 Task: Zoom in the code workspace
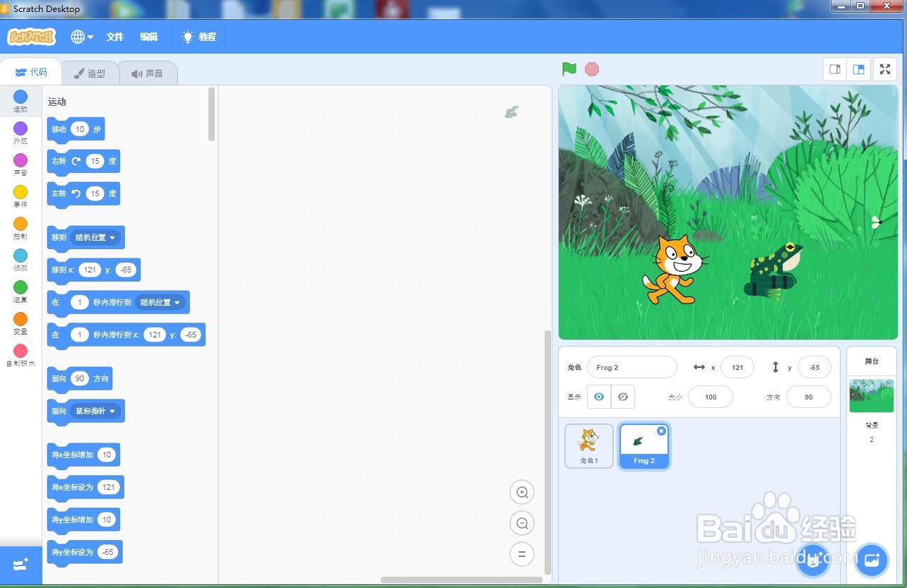click(522, 492)
